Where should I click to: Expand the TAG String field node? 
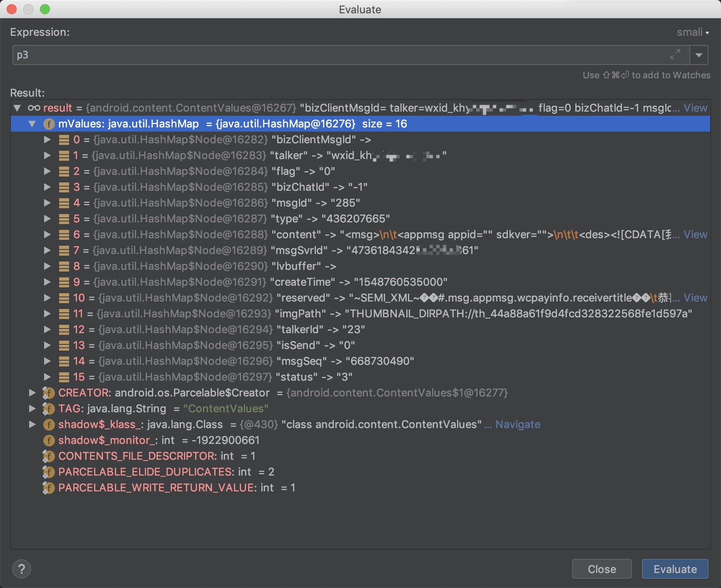[x=32, y=409]
